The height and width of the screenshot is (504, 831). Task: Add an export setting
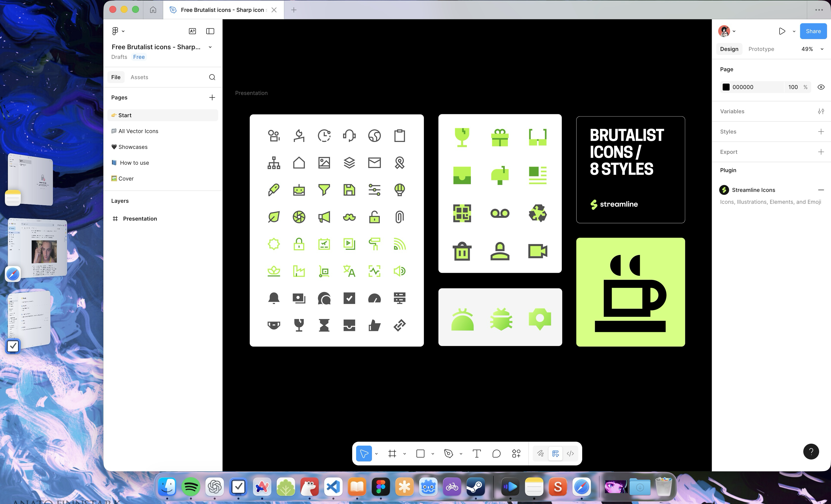click(821, 152)
